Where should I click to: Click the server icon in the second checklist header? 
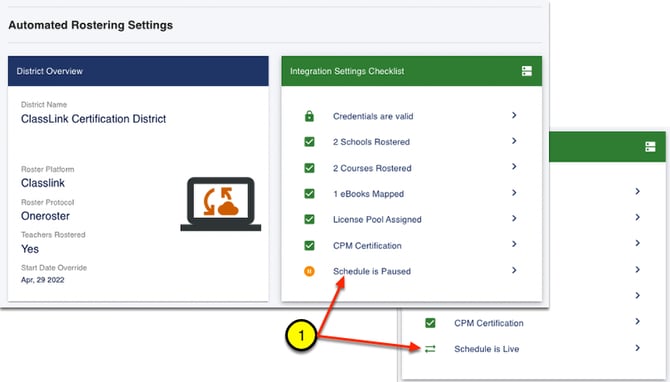650,147
